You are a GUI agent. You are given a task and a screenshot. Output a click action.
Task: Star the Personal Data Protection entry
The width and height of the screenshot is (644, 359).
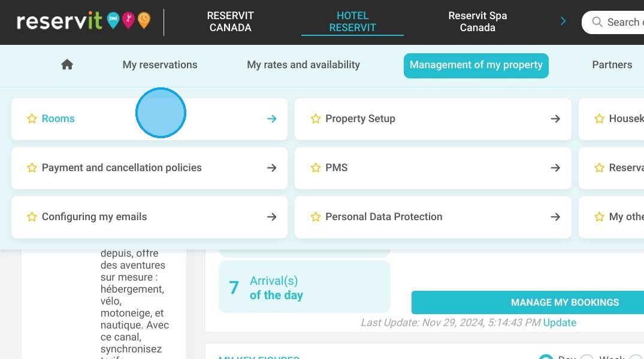coord(316,217)
